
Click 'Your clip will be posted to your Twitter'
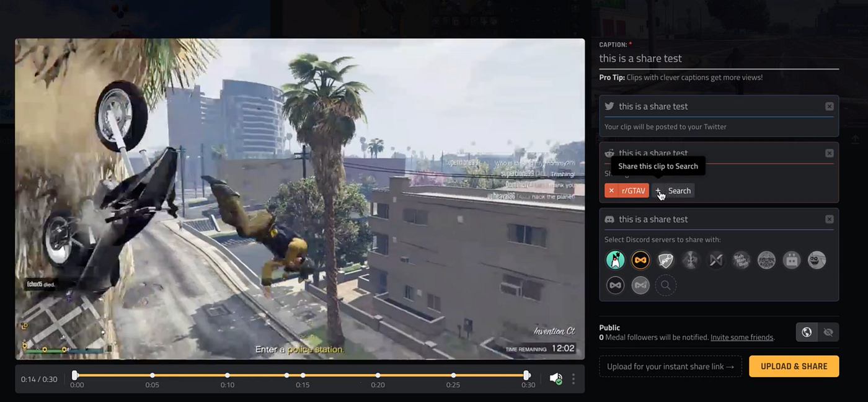tap(665, 127)
